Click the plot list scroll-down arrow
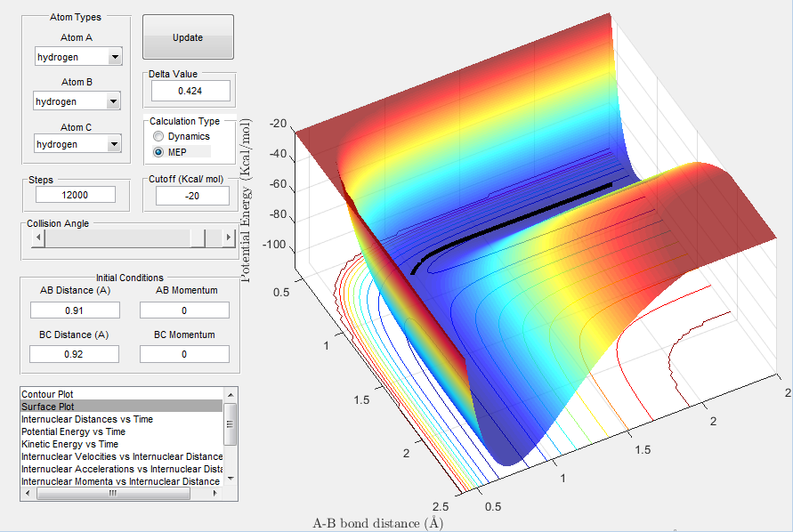 [230, 478]
